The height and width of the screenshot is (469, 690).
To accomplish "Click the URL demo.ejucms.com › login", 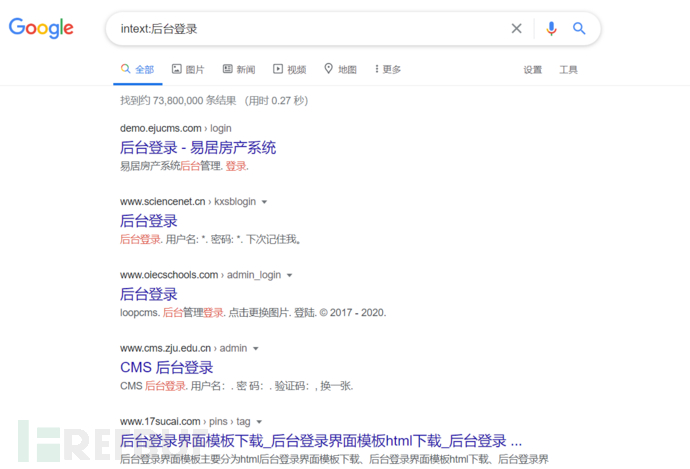I will coord(176,128).
